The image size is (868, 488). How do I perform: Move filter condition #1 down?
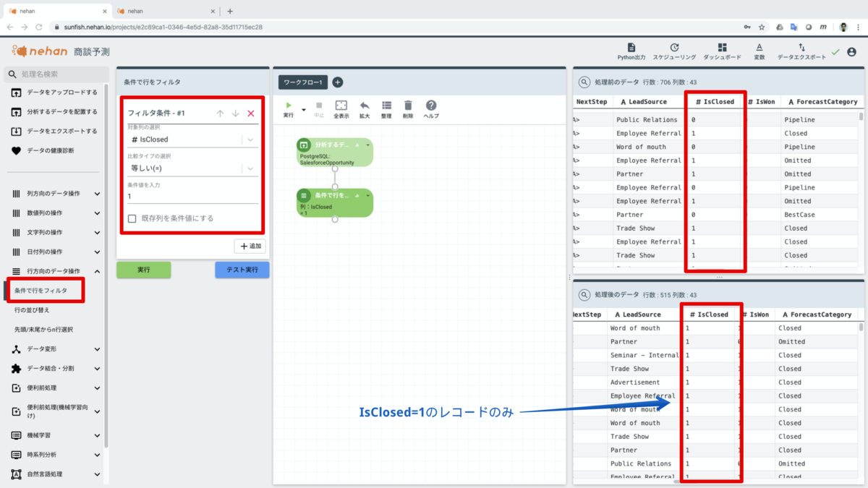pyautogui.click(x=235, y=114)
